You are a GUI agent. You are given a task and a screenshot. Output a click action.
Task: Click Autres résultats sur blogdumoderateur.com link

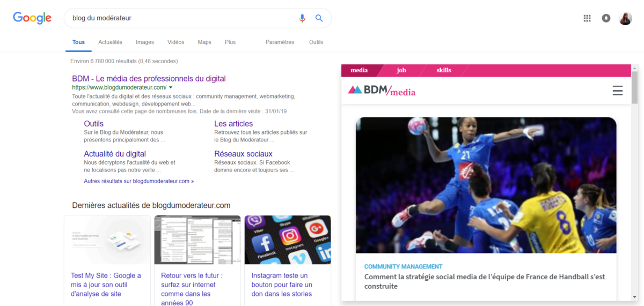138,181
